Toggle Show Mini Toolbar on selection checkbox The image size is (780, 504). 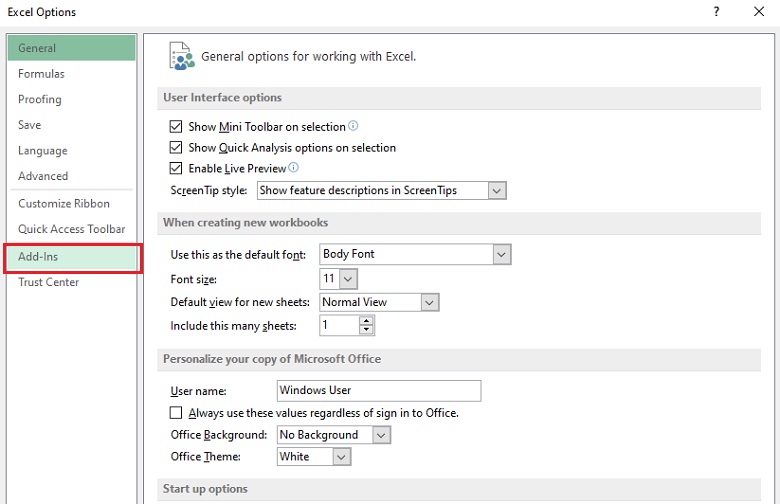point(177,127)
